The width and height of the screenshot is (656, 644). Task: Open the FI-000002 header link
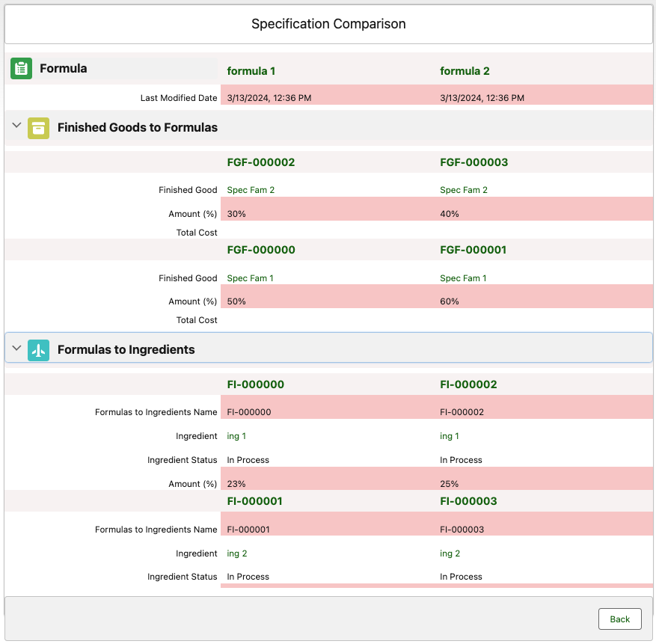point(468,384)
